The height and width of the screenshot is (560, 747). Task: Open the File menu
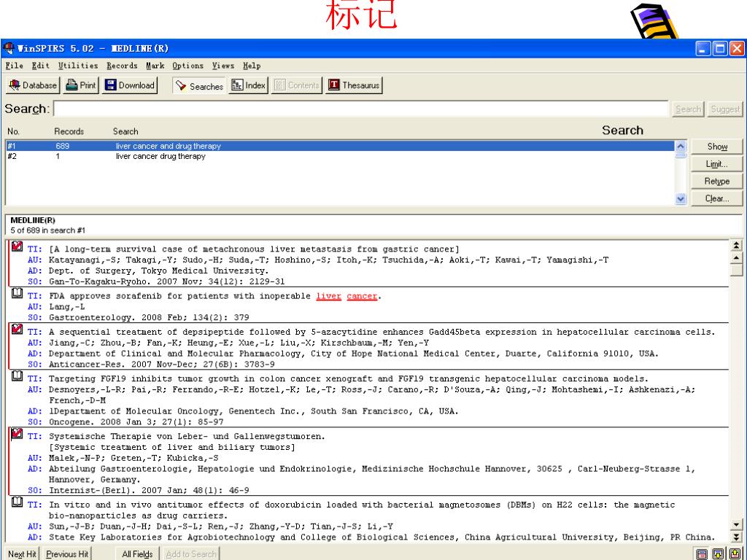point(15,66)
